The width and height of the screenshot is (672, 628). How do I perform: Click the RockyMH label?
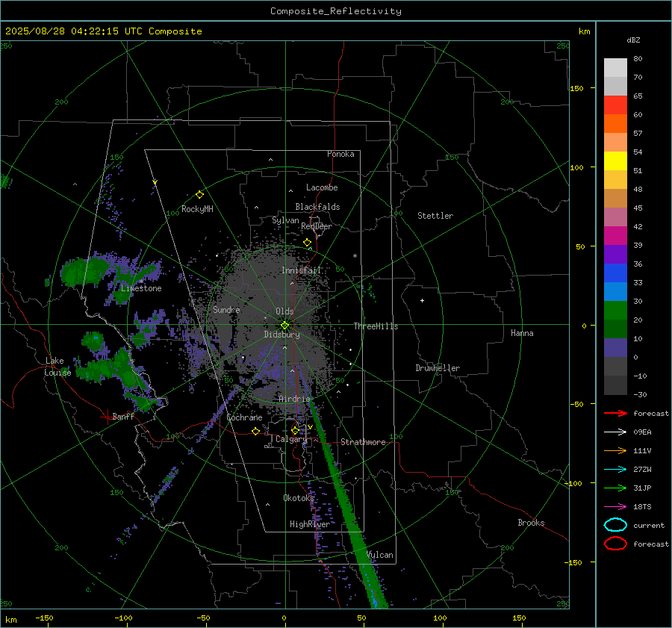pyautogui.click(x=197, y=209)
